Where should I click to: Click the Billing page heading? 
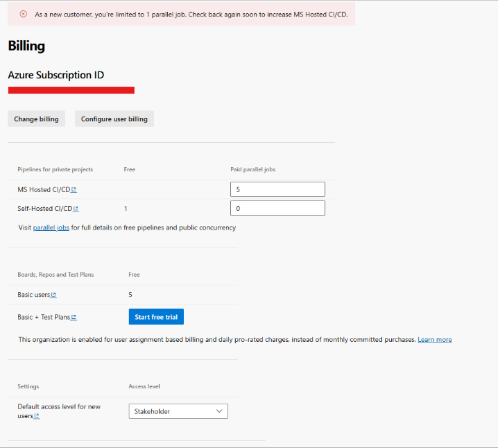tap(26, 46)
